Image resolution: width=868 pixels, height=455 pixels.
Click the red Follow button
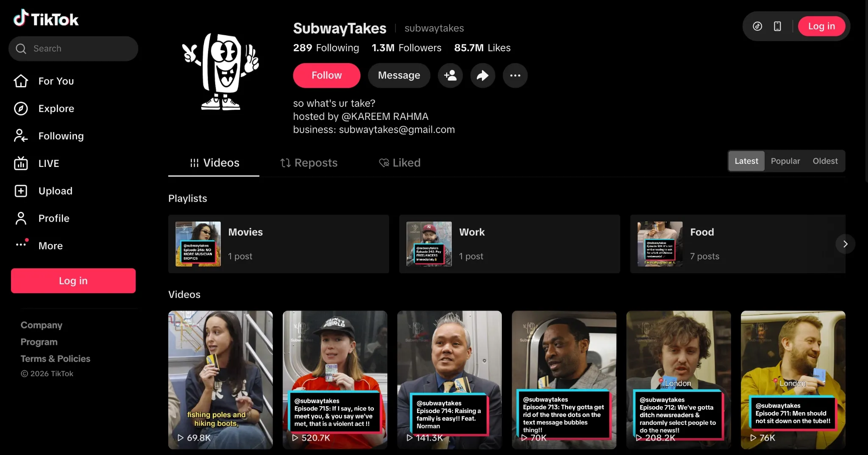click(327, 75)
